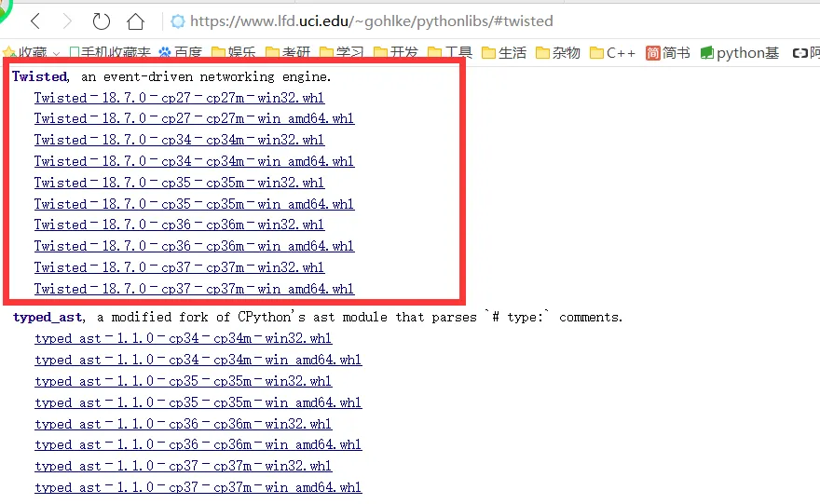Open the 学习 bookmarks folder
Viewport: 820px width, 504px height.
click(x=341, y=52)
